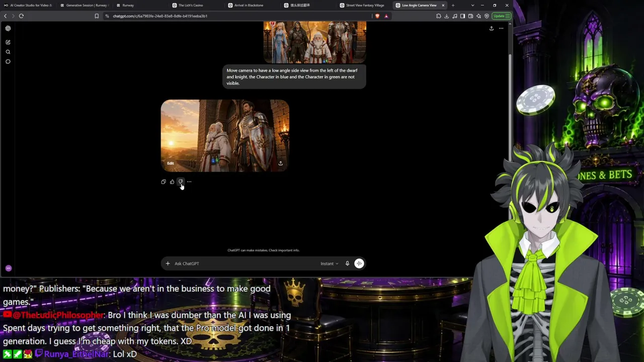Expand the Instant model selector
Screen dimensions: 644x362
(329, 263)
